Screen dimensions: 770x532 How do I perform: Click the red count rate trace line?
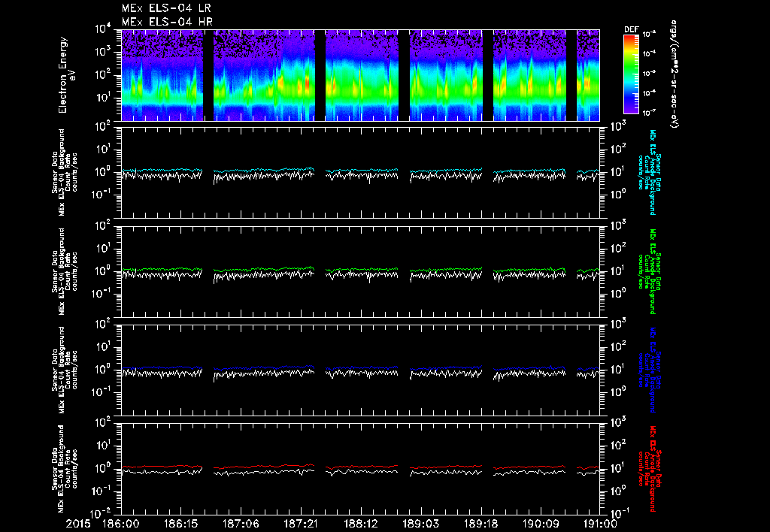(360, 466)
